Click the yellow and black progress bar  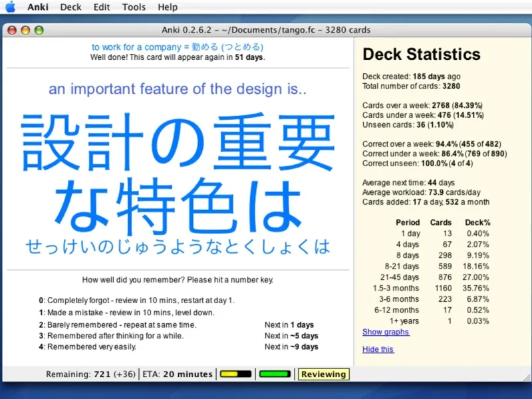[x=236, y=374]
